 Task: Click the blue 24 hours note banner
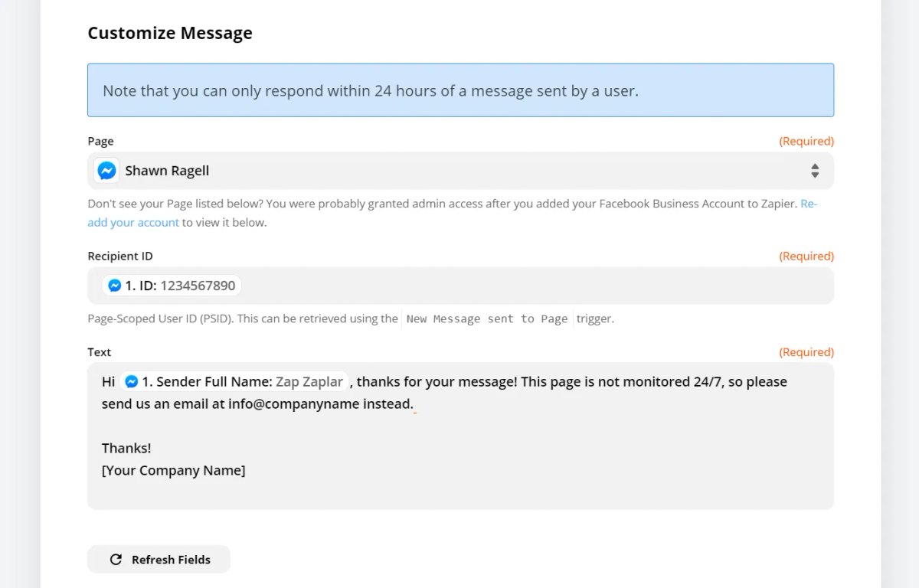[460, 90]
